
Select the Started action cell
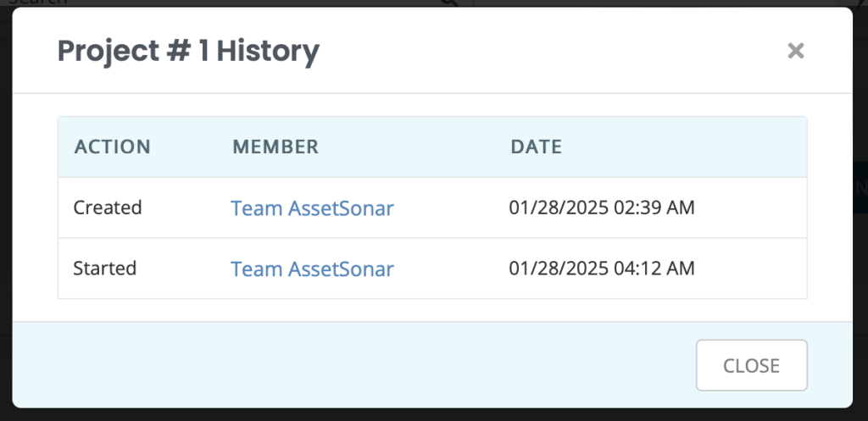(x=105, y=269)
